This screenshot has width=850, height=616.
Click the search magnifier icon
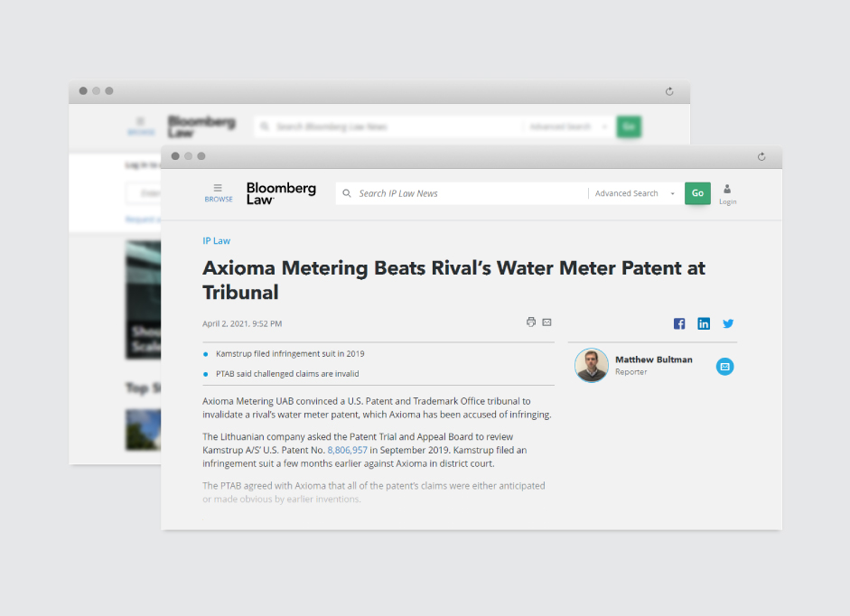tap(347, 193)
